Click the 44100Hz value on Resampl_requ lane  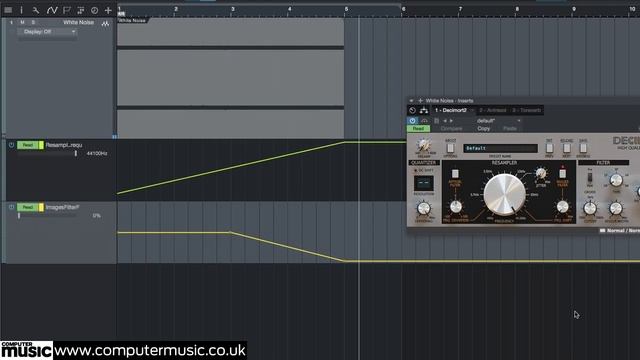coord(97,153)
